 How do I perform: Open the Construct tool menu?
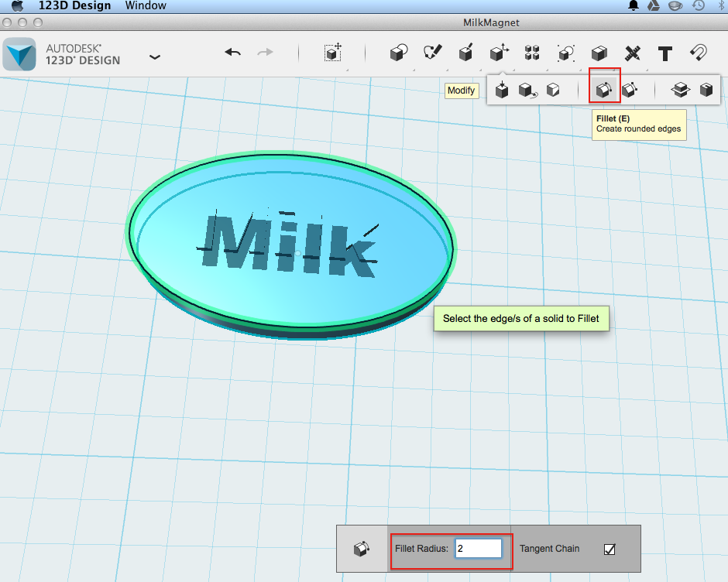point(465,53)
